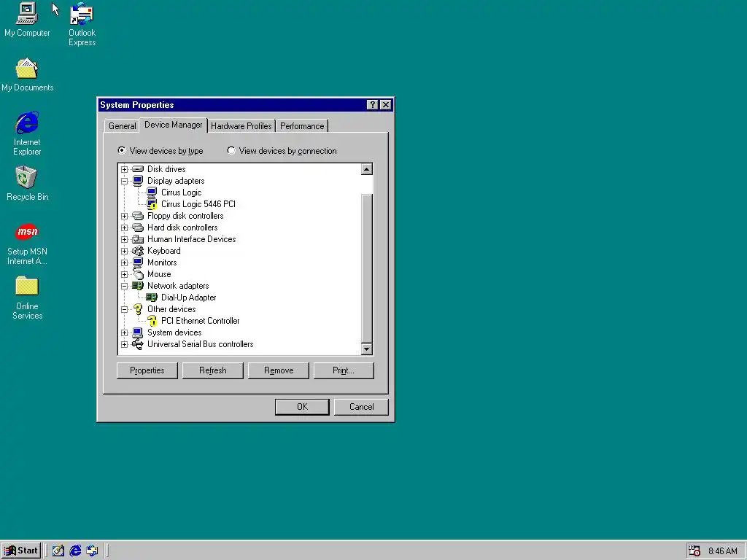
Task: Select the PCI Ethernet Controller text
Action: point(200,321)
